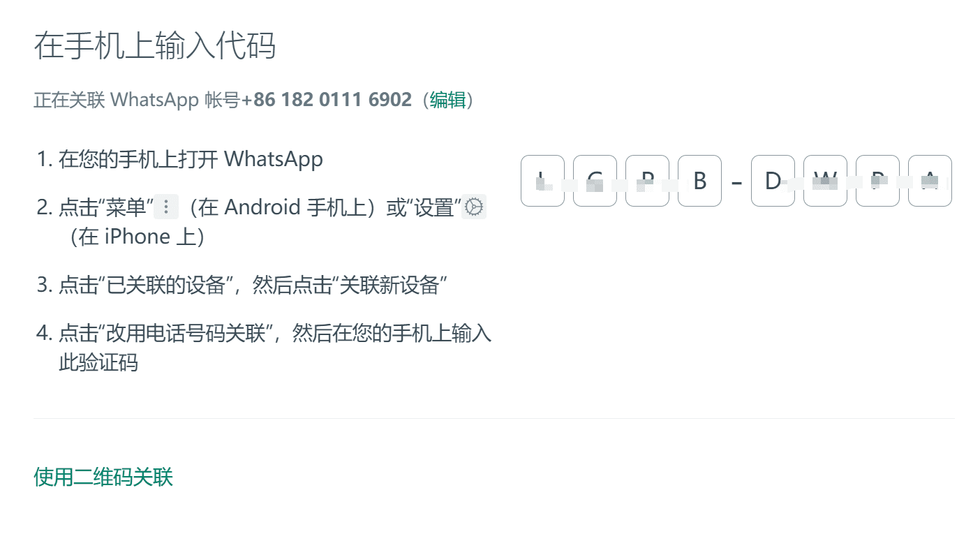
Task: Select the code box showing letter W
Action: coord(825,181)
